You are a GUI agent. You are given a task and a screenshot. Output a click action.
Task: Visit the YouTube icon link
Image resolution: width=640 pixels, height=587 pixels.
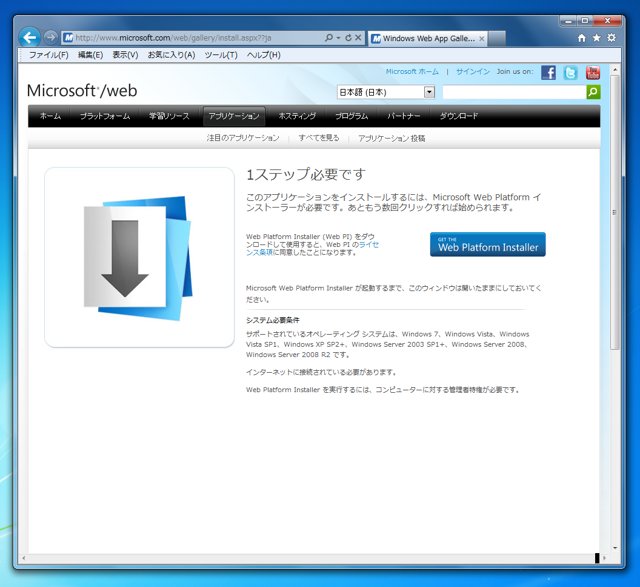(x=593, y=73)
